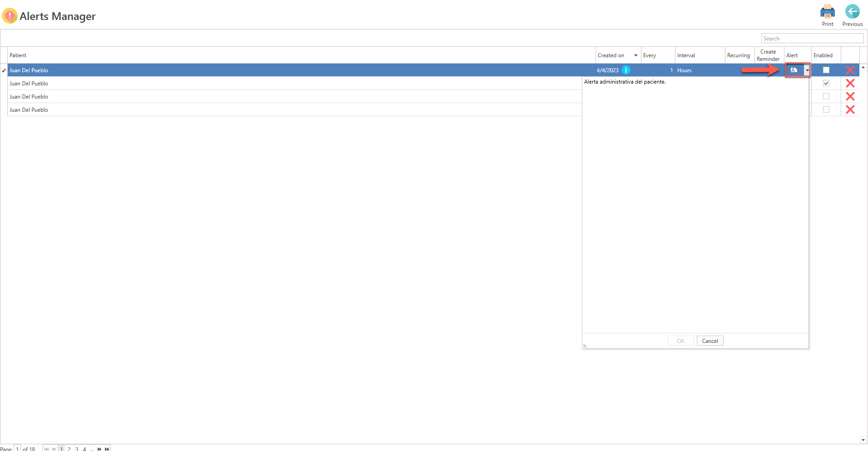Click the Every value 1 cell
This screenshot has width=868, height=451.
click(658, 70)
